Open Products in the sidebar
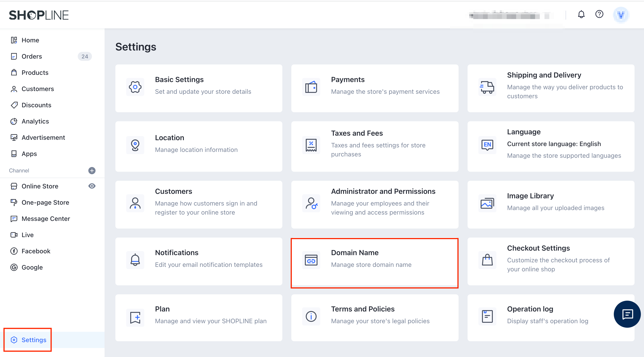 (x=35, y=73)
